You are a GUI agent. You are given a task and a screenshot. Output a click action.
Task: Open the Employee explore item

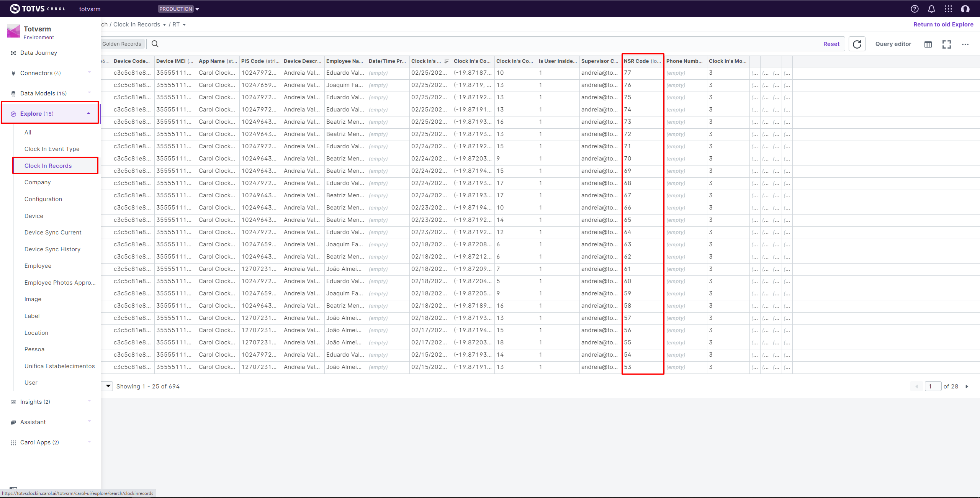[x=38, y=265]
